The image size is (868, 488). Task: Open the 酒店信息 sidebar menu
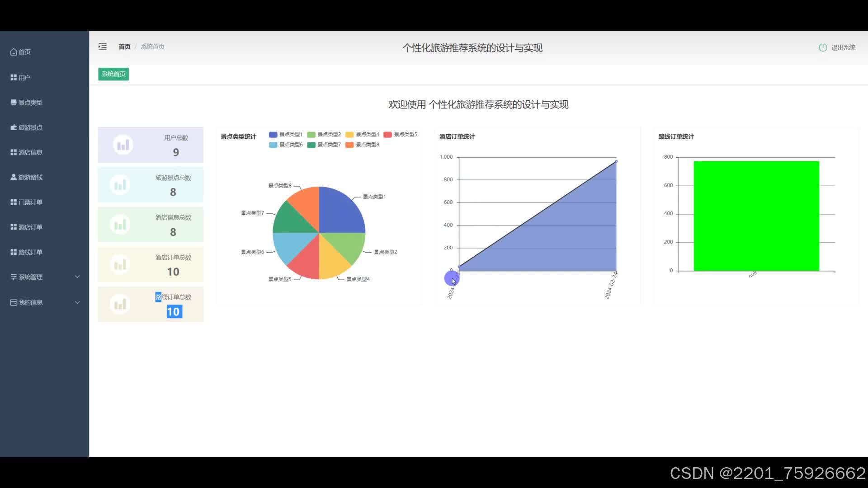coord(30,152)
